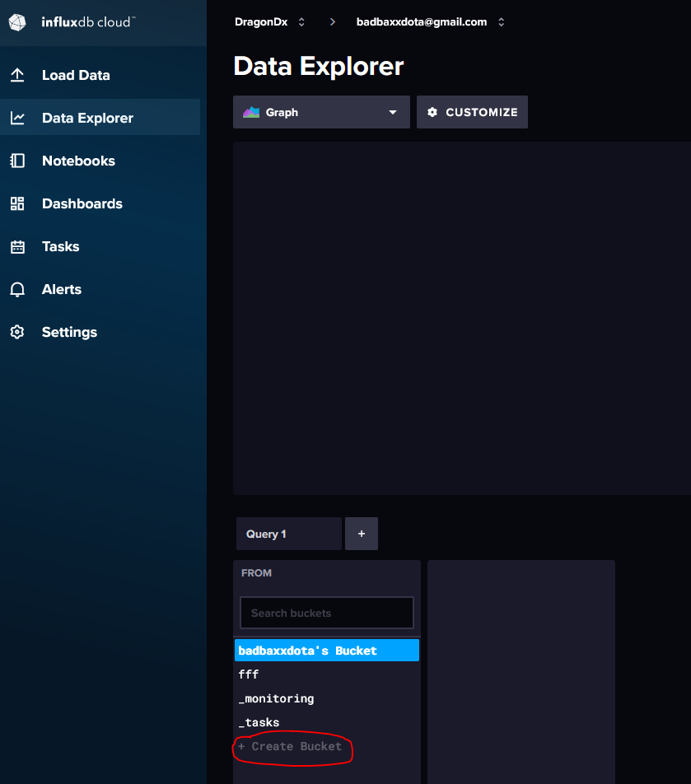Go to Data Explorer in sidebar
The width and height of the screenshot is (691, 784).
[100, 117]
